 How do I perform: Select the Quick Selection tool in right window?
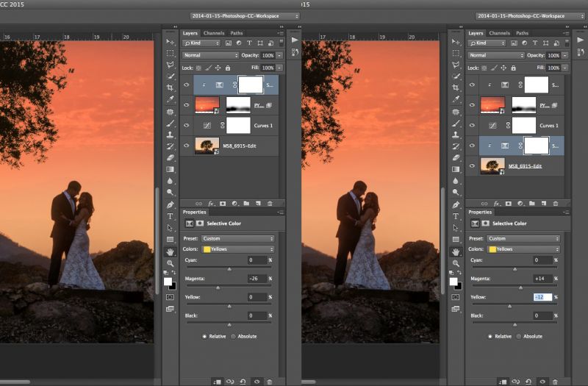456,76
